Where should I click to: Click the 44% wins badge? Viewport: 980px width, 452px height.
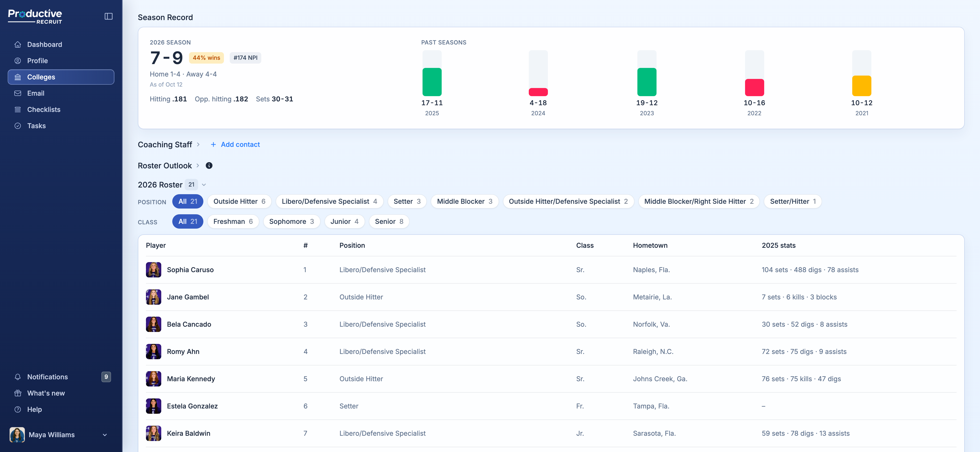point(206,58)
